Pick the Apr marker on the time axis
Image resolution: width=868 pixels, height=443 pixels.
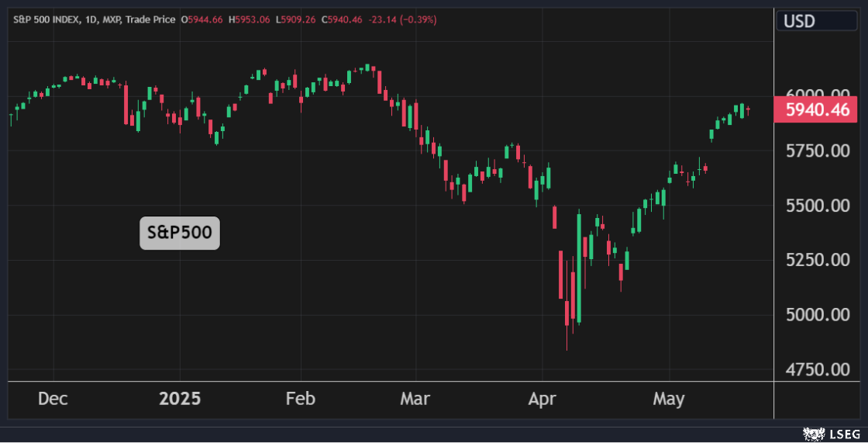coord(542,399)
